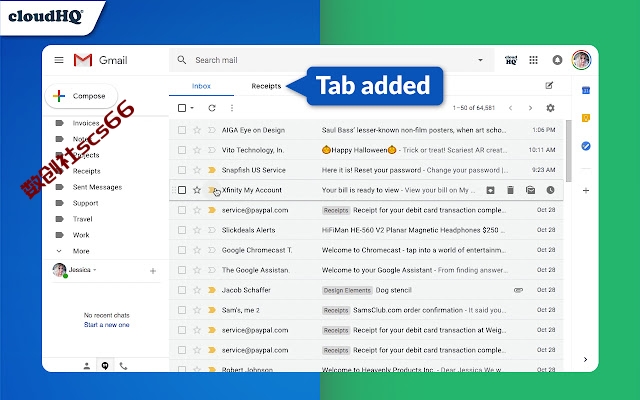Open Google Keep side panel

[x=586, y=118]
